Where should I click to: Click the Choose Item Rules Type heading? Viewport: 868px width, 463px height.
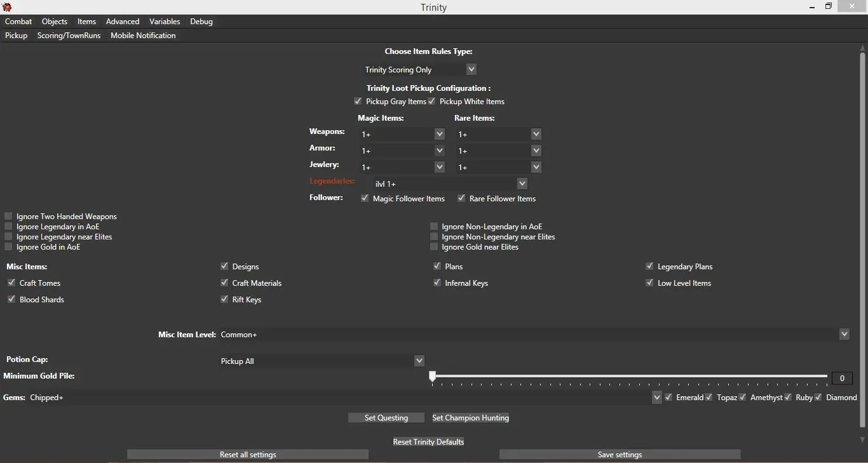(x=429, y=51)
